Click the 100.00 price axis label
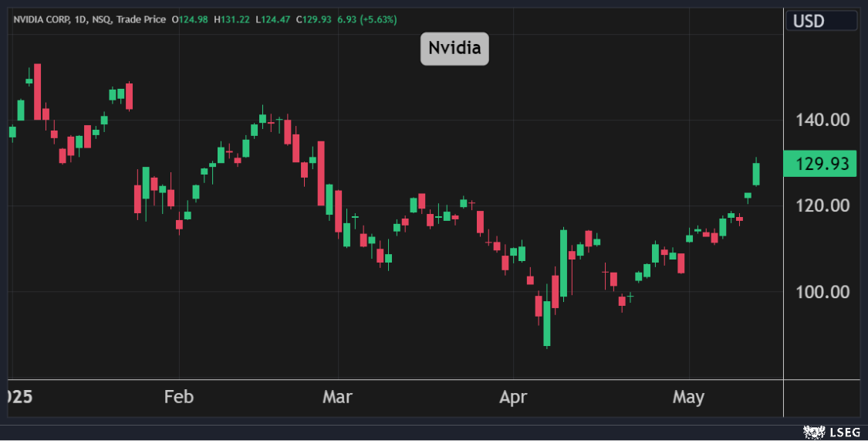868x441 pixels. tap(822, 292)
